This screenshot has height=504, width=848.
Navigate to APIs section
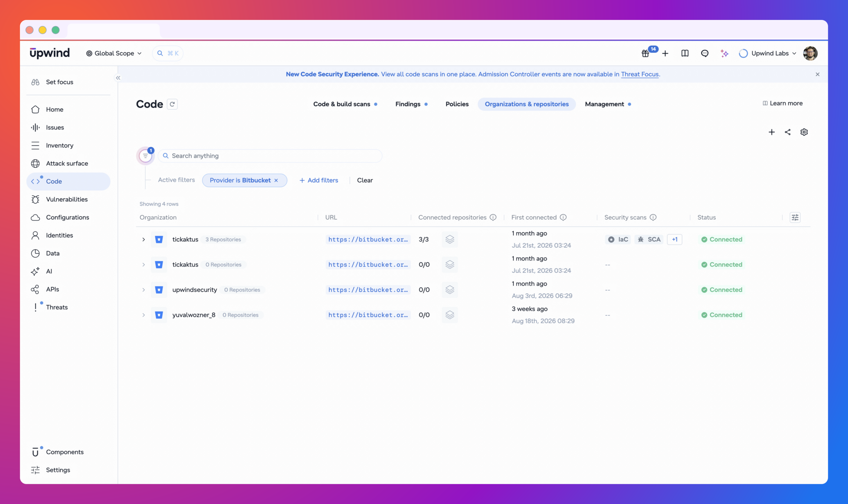[x=68, y=289]
